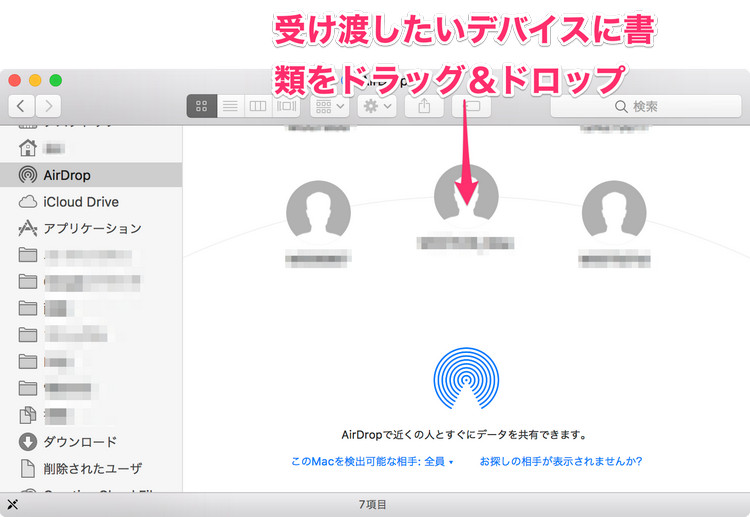Open the item arrangement dropdown

pyautogui.click(x=330, y=106)
